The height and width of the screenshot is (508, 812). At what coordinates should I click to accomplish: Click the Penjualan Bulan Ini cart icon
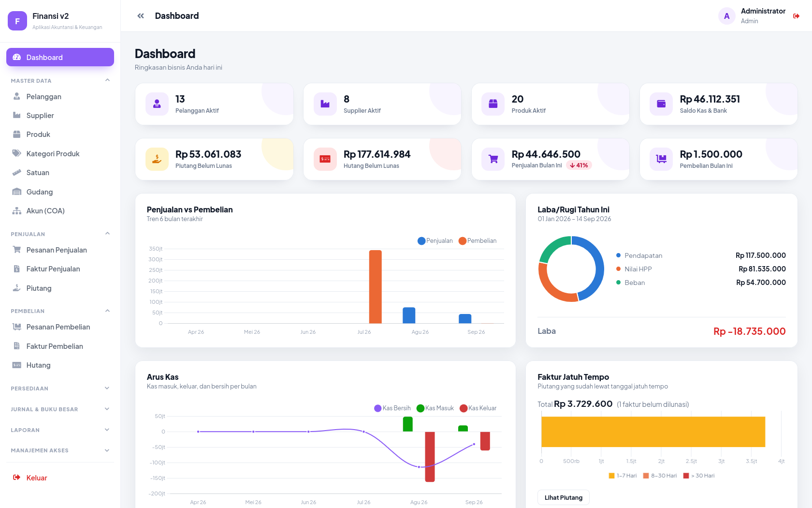pyautogui.click(x=493, y=159)
